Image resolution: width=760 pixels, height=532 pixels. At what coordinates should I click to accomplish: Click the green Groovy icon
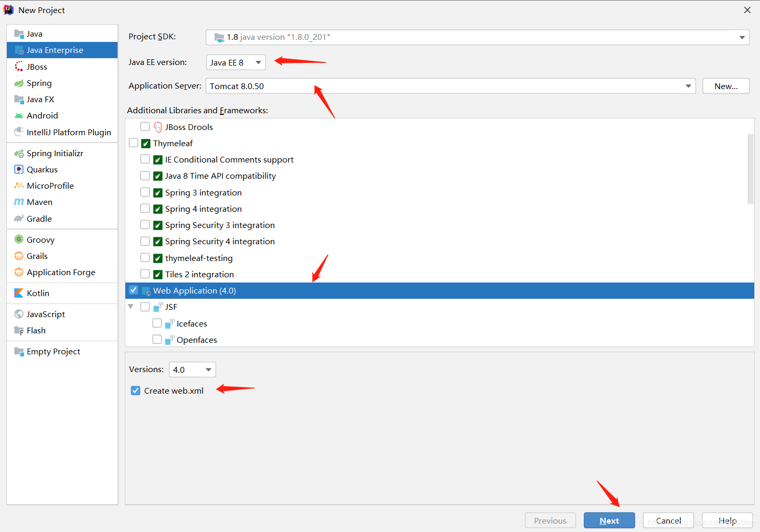19,240
